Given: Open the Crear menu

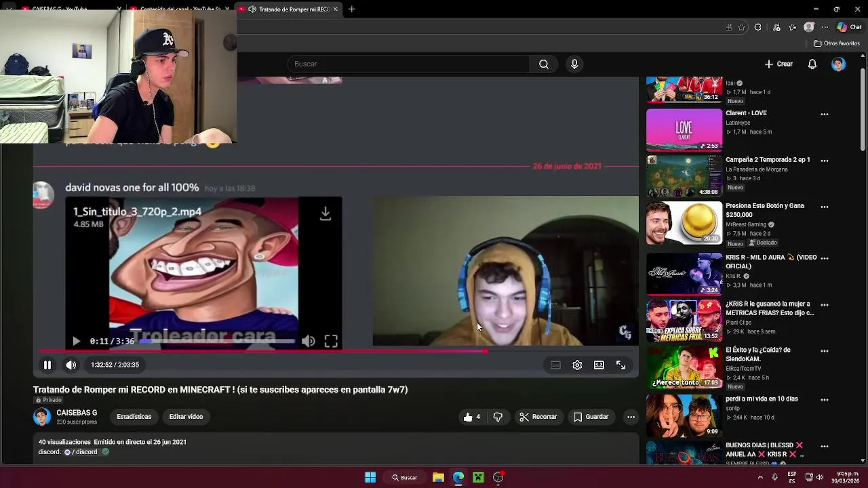Looking at the screenshot, I should click(x=778, y=64).
